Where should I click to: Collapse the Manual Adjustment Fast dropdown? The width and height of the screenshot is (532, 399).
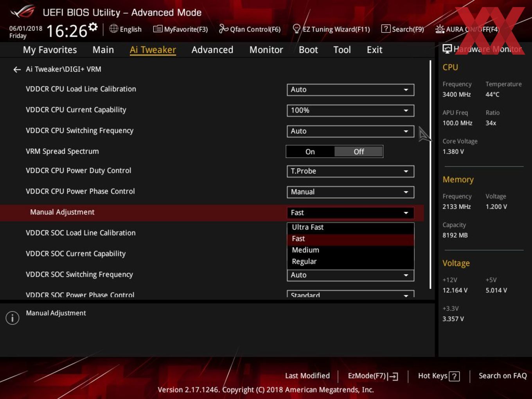(350, 212)
